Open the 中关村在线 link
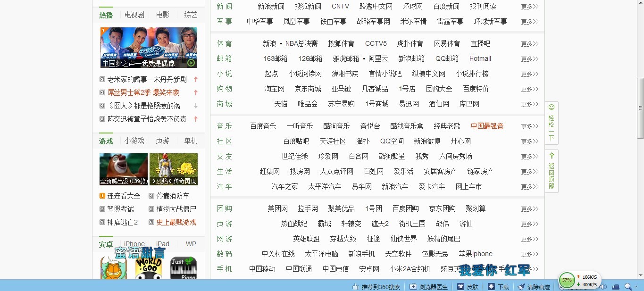Viewport: 644px width, 291px height. click(278, 254)
